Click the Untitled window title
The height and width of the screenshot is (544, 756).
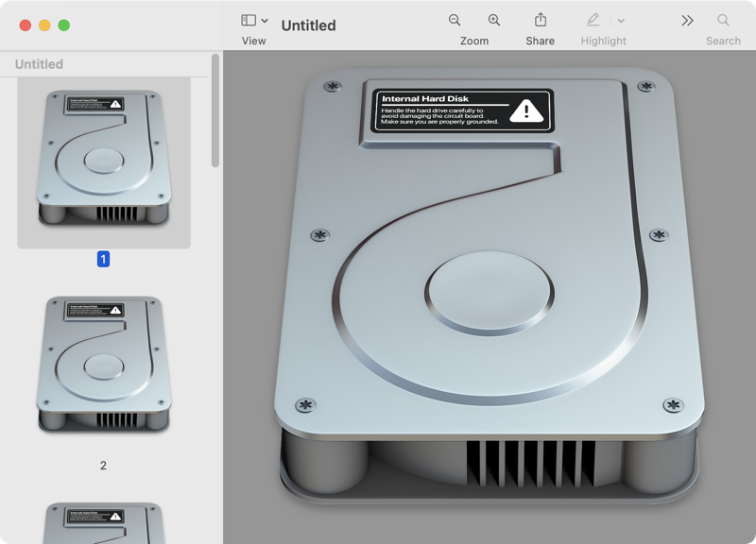click(308, 25)
